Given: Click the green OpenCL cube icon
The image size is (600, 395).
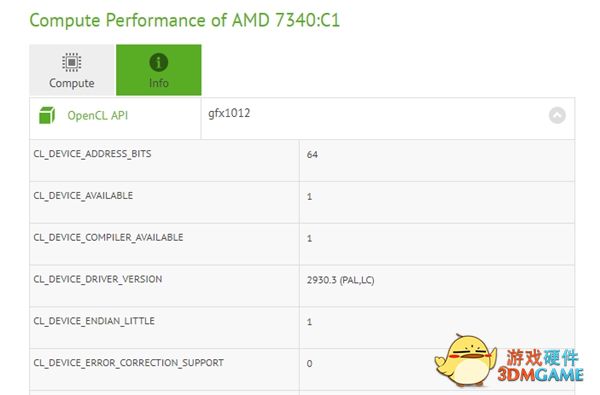Looking at the screenshot, I should (x=47, y=115).
